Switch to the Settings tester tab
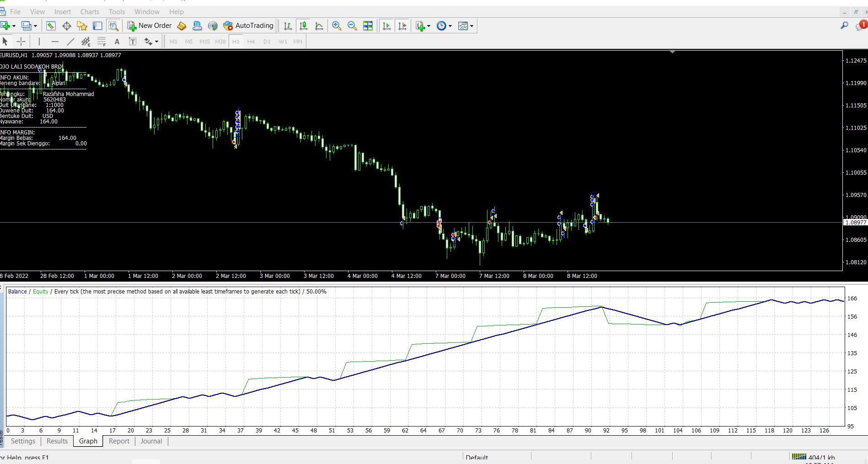 click(23, 441)
